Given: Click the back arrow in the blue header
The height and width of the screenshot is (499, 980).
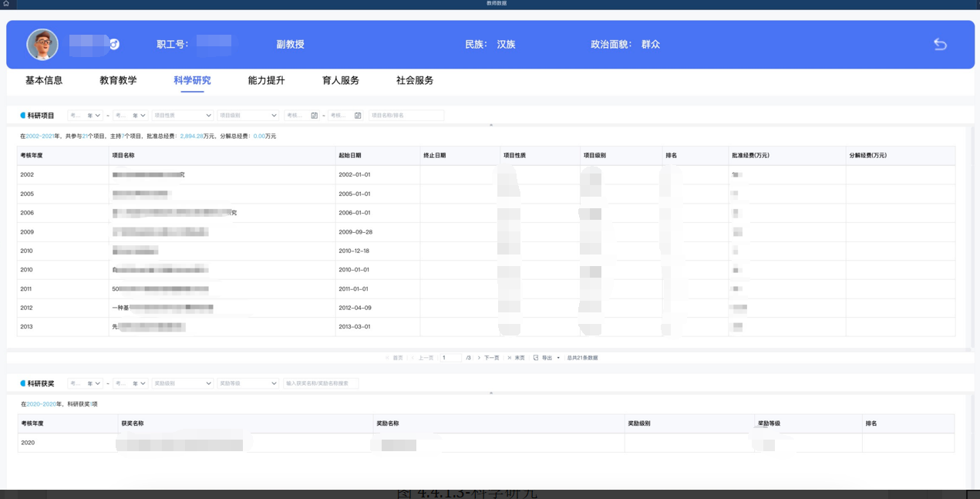Looking at the screenshot, I should [940, 44].
